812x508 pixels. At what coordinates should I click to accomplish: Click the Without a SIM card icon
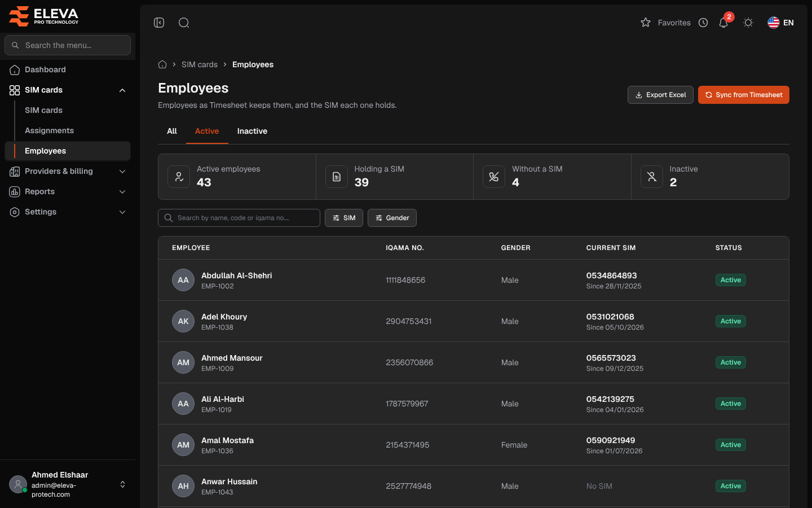[x=494, y=177]
